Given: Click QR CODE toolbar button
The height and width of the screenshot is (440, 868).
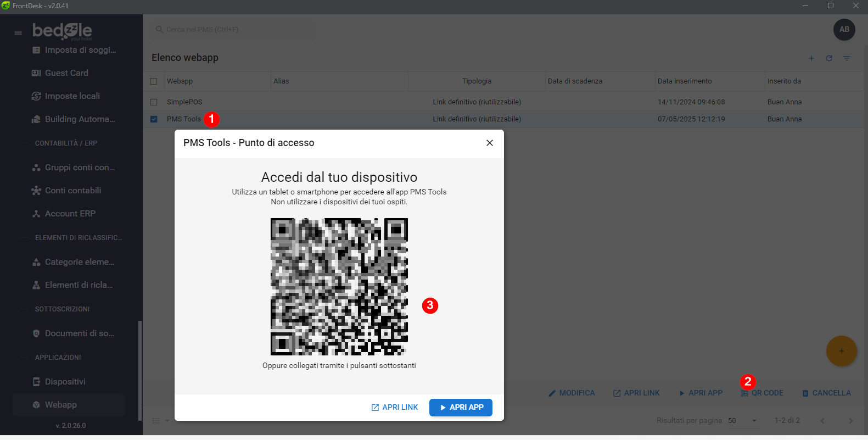Looking at the screenshot, I should click(x=762, y=393).
